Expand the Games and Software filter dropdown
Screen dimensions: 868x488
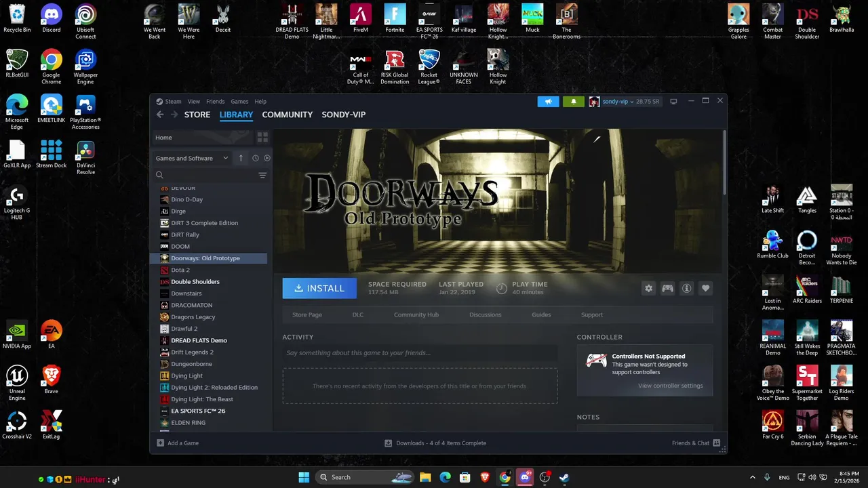(x=192, y=158)
